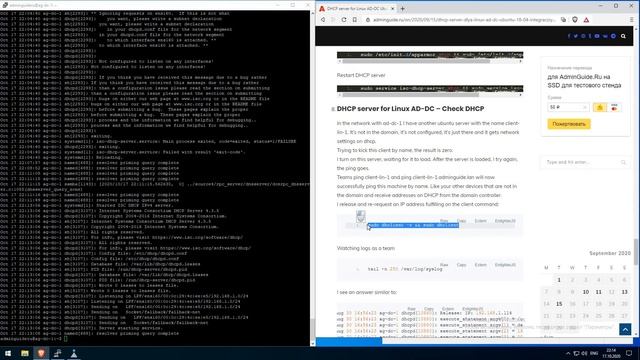Image resolution: width=640 pixels, height=360 pixels.
Task: Click the 'Restart DHCP server' text
Action: tap(361, 75)
